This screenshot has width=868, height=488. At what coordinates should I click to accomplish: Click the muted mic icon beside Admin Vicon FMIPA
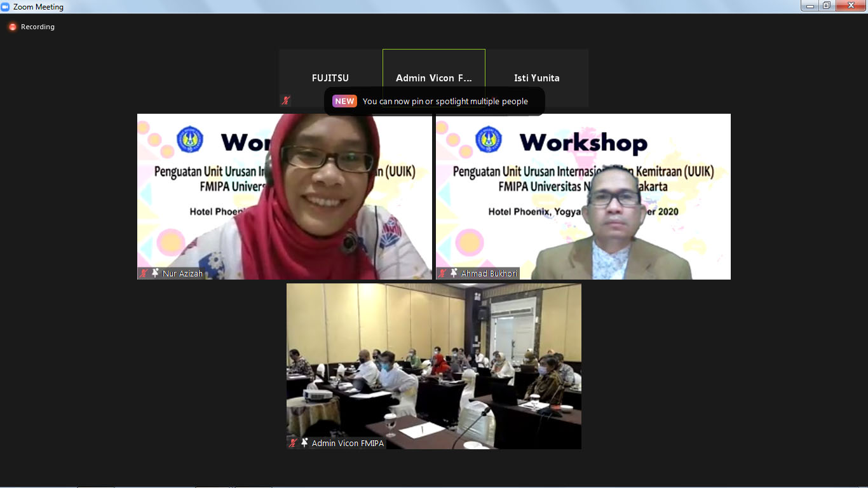tap(293, 443)
